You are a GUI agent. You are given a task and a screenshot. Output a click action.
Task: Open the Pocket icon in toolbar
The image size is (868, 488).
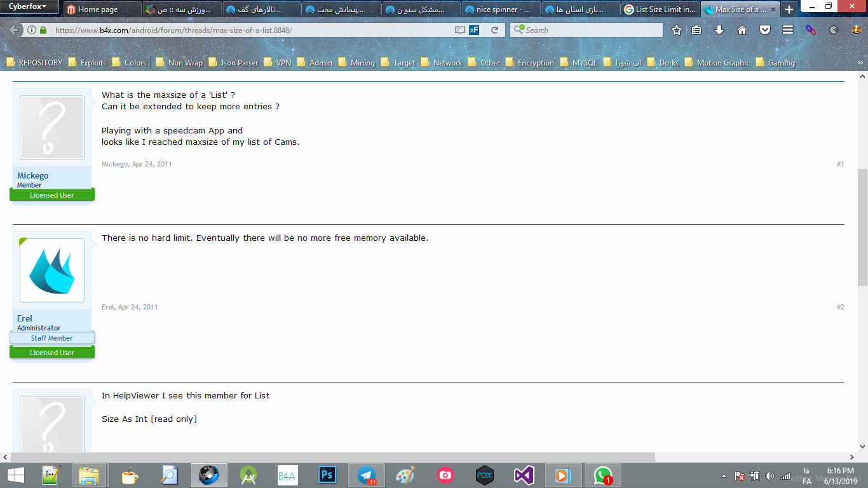[765, 30]
